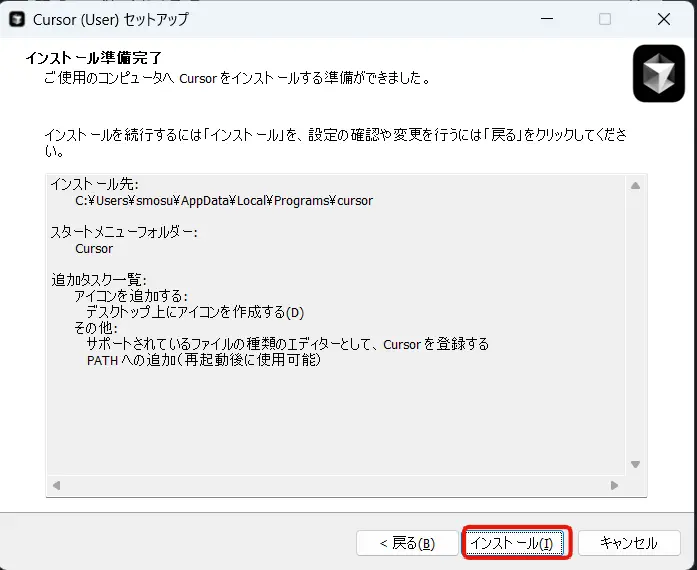697x570 pixels.
Task: Click the Cursor start menu folder name
Action: click(x=94, y=249)
